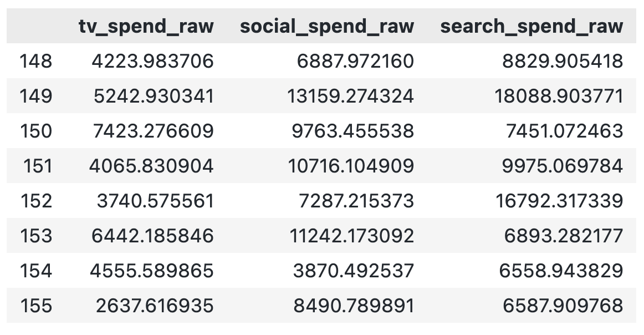Select row index 148
The width and height of the screenshot is (644, 335).
pos(35,61)
